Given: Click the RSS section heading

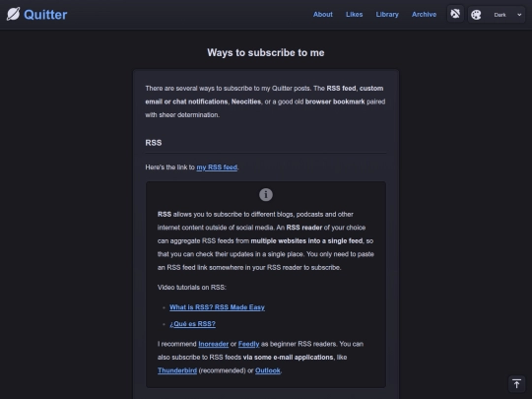Looking at the screenshot, I should pos(154,143).
